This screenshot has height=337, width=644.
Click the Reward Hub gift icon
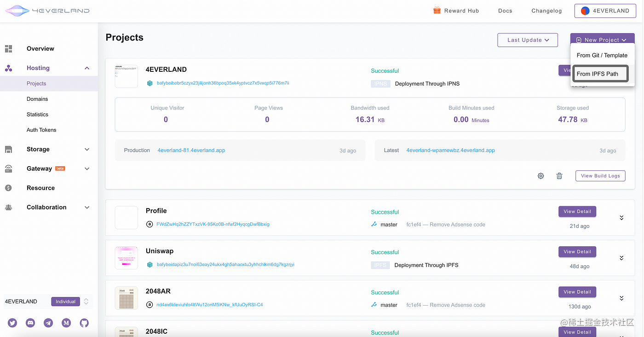coord(437,10)
